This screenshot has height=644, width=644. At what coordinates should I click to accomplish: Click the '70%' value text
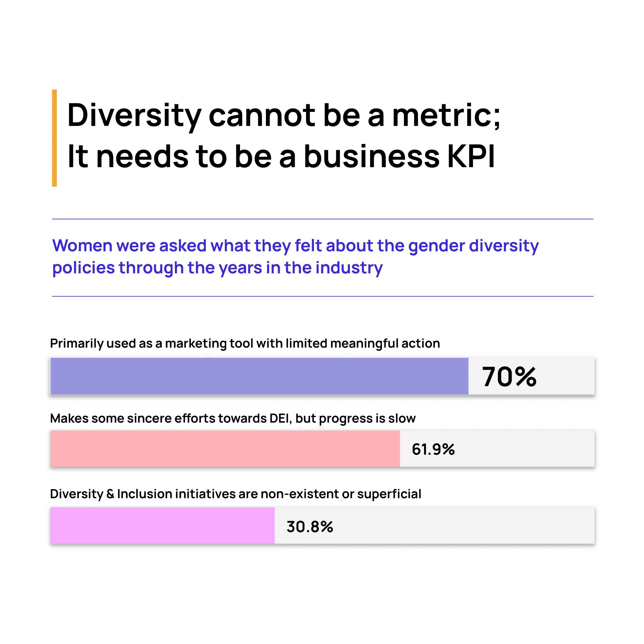click(x=509, y=377)
